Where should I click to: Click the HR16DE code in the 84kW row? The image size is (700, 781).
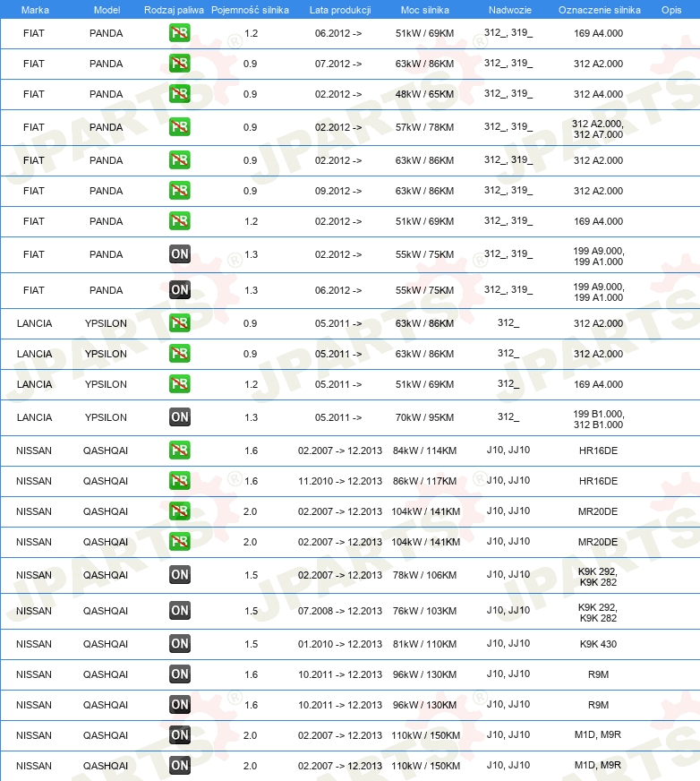point(598,451)
